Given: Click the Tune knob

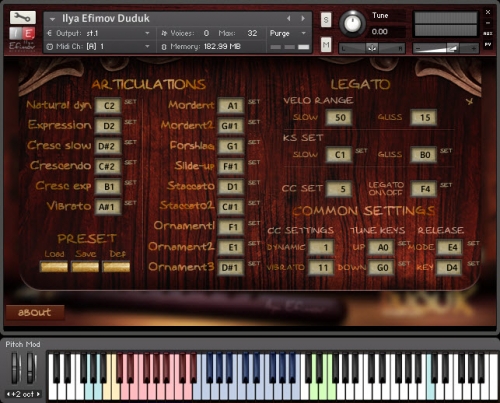Looking at the screenshot, I should pos(352,23).
